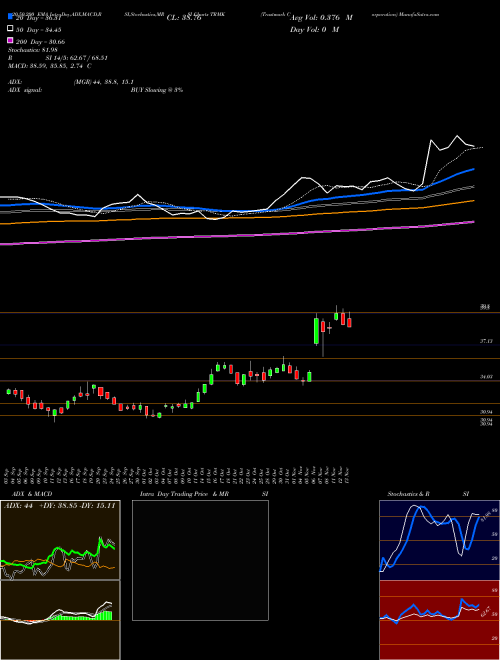Screen dimensions: 500x660
Task: Click the 'ADX signal:' label
Action: (25, 90)
